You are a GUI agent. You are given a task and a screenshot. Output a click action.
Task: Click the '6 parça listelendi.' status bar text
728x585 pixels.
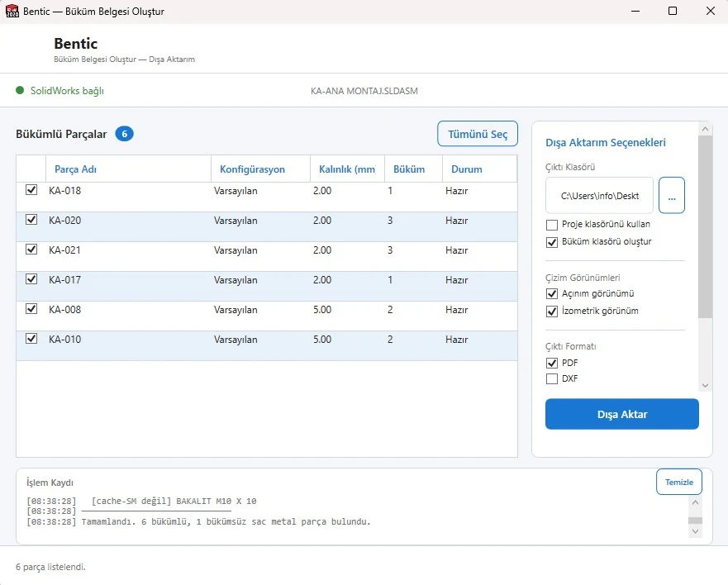(50, 567)
